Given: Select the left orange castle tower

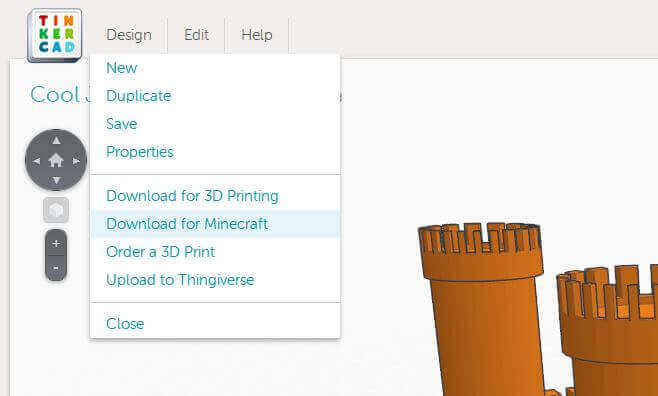Looking at the screenshot, I should click(x=482, y=310).
